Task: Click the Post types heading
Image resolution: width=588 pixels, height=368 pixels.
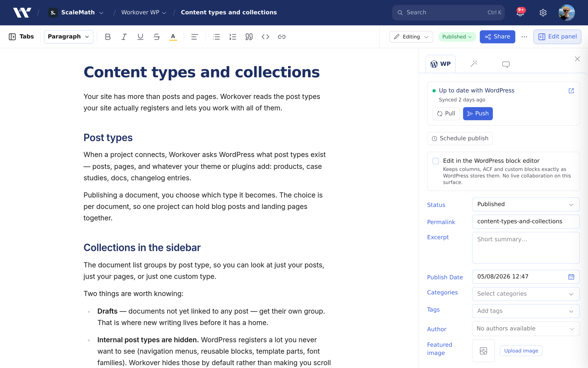Action: 108,138
